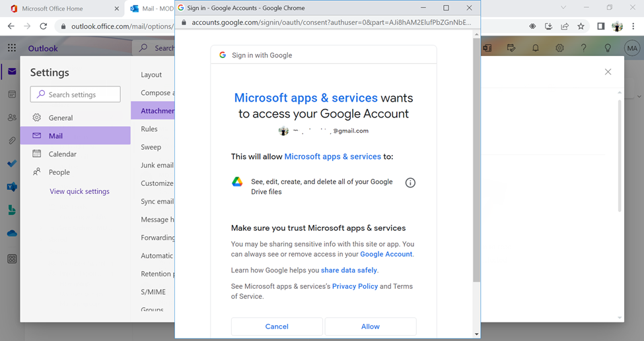Open Chrome three-dot menu

[x=633, y=26]
